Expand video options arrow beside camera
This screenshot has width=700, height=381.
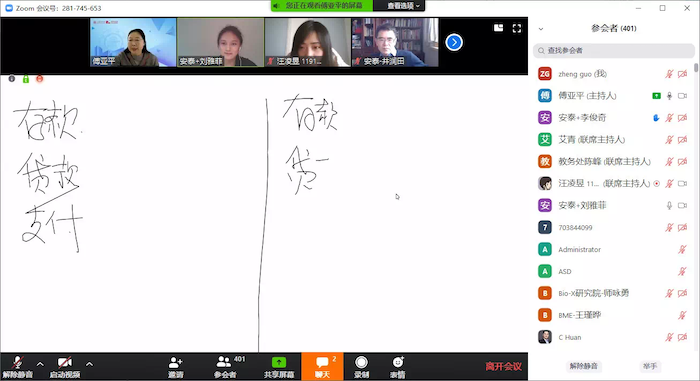pyautogui.click(x=89, y=364)
